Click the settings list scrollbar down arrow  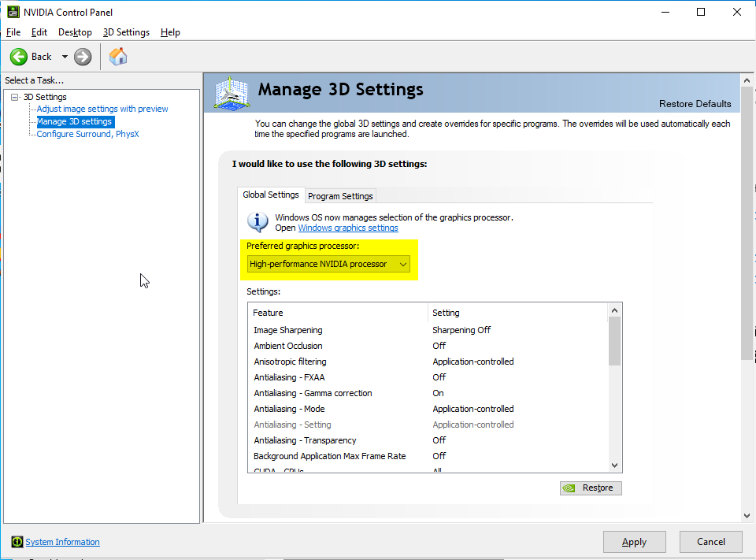click(614, 464)
